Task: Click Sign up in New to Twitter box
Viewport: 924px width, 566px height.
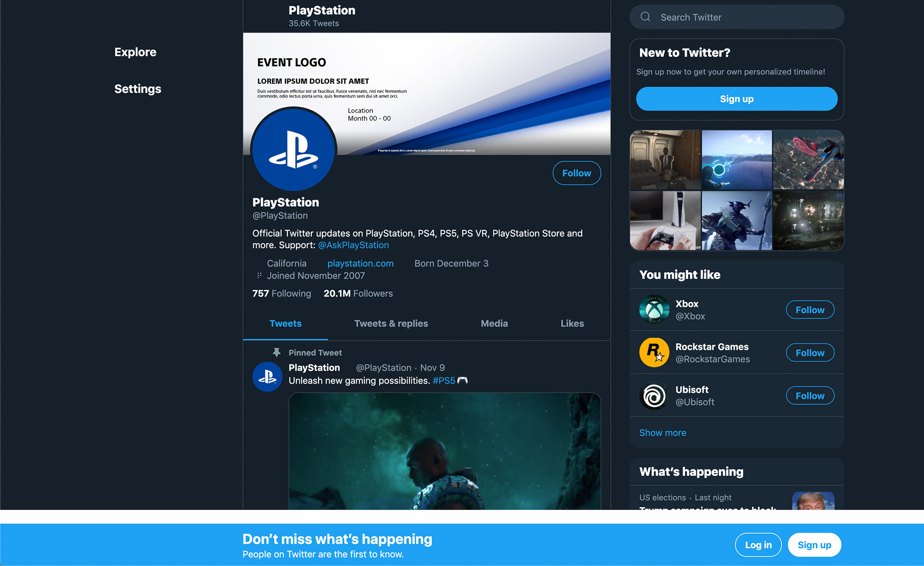Action: point(737,99)
